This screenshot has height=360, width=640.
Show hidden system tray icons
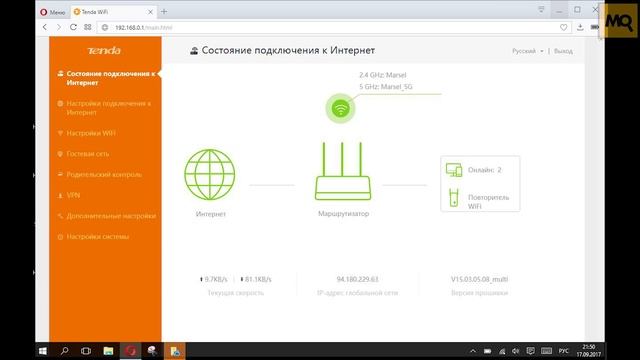tap(473, 351)
